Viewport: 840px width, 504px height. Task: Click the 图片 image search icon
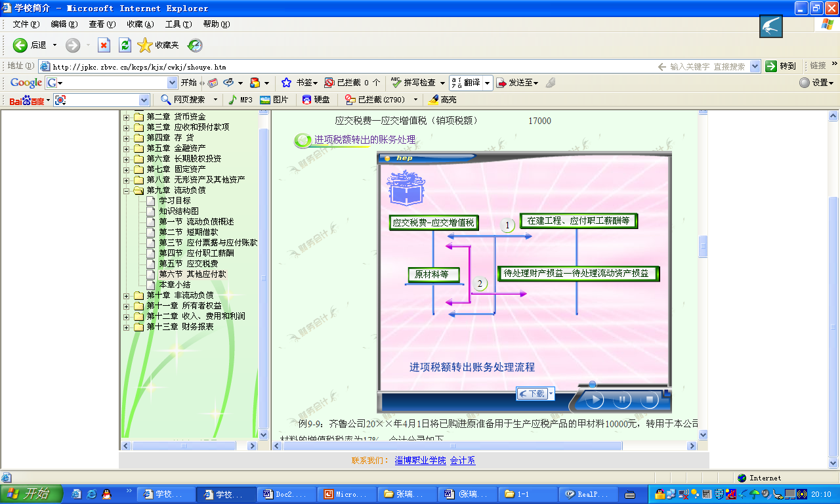tap(266, 100)
